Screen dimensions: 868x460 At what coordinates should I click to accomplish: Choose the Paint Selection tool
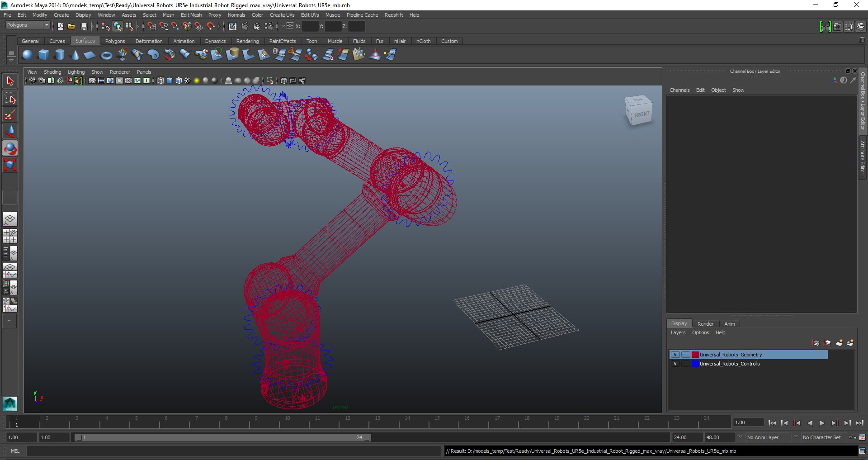(x=10, y=115)
